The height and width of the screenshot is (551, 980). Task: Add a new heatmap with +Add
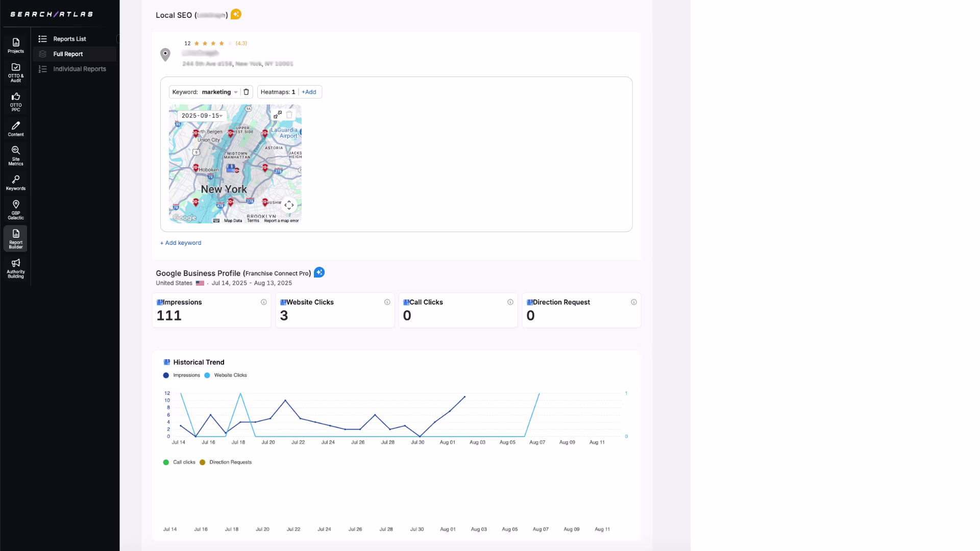click(309, 92)
